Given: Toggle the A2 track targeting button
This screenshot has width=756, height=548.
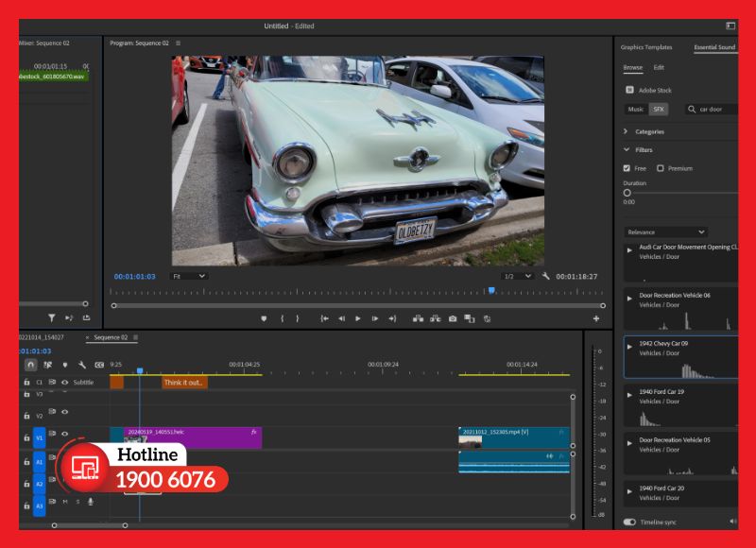Looking at the screenshot, I should (x=40, y=484).
